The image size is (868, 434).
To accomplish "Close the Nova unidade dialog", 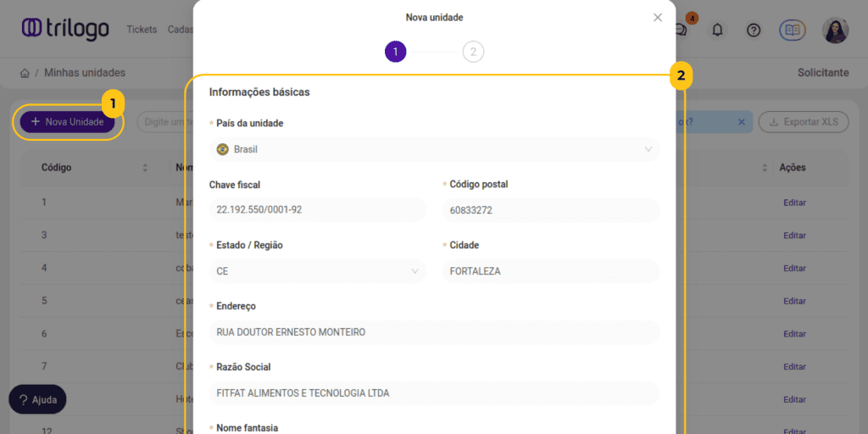I will 658,18.
